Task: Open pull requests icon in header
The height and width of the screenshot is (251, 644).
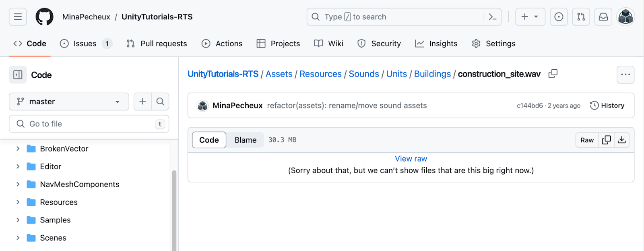Action: 581,17
